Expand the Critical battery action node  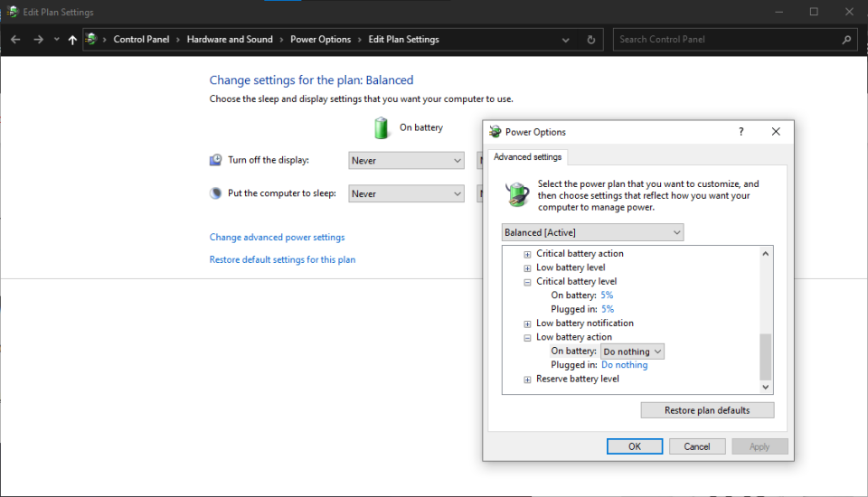(528, 254)
